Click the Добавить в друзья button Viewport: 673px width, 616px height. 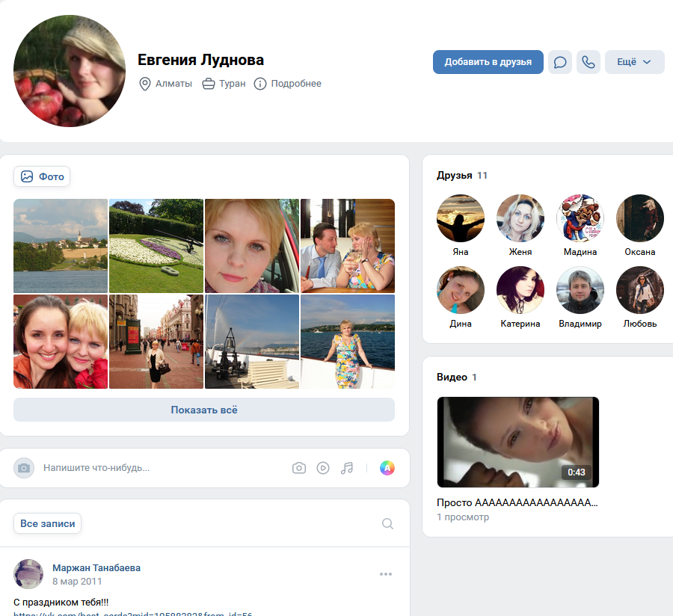pos(488,62)
